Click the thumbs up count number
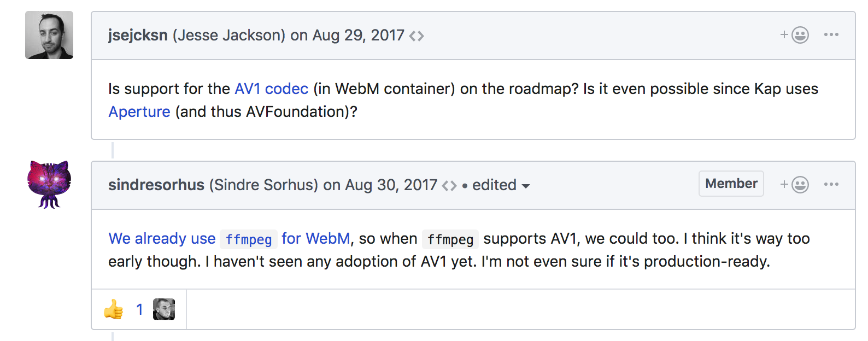 (x=139, y=309)
